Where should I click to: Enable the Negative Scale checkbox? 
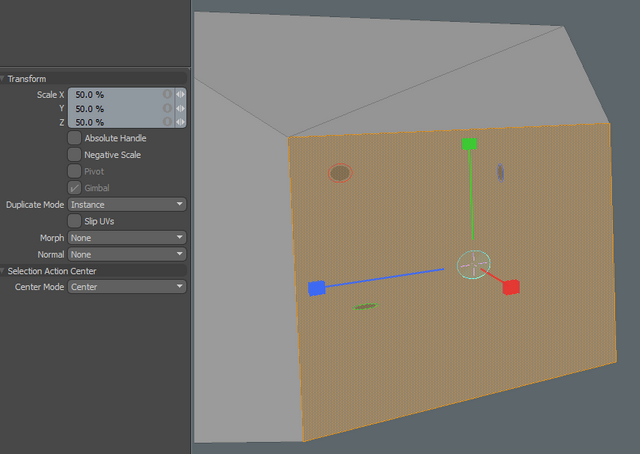click(x=74, y=155)
